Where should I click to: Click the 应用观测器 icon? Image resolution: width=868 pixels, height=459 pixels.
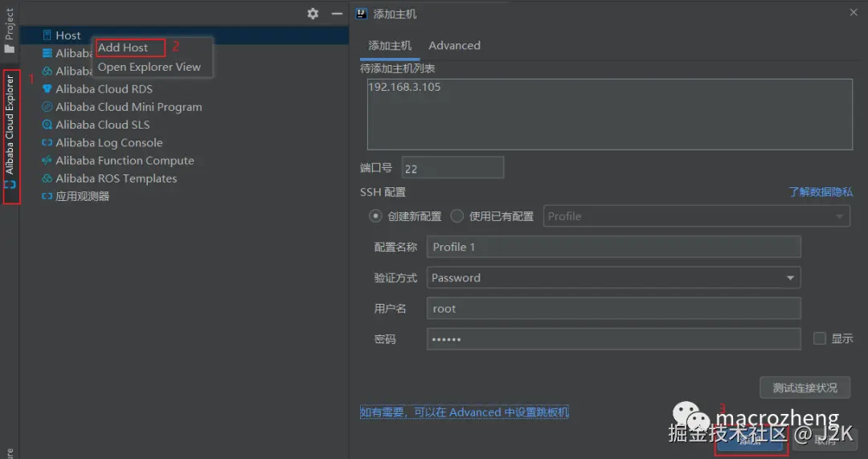(47, 196)
